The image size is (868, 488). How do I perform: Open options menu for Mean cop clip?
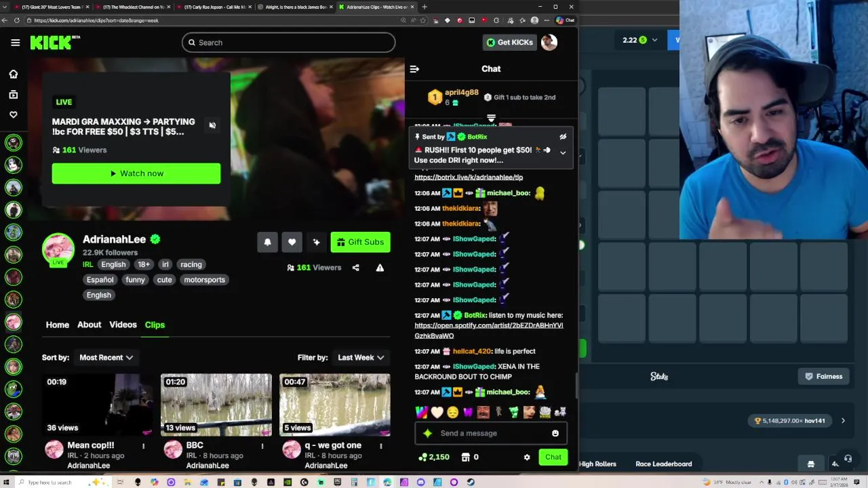143,446
